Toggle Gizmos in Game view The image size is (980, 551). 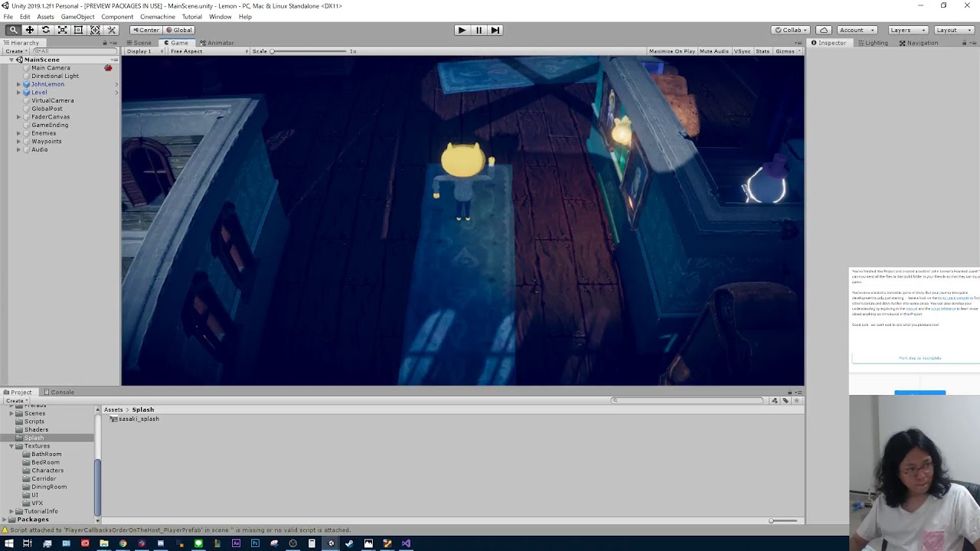[787, 51]
